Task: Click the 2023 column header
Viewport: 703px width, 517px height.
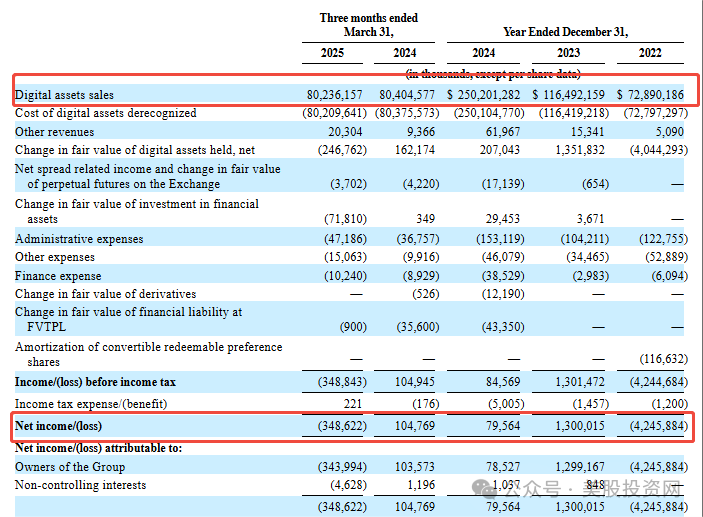Action: [x=568, y=53]
